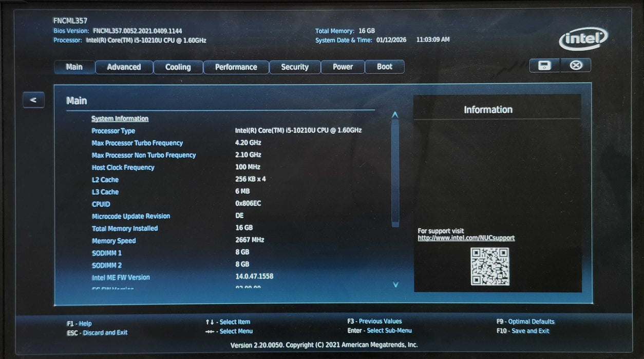Image resolution: width=644 pixels, height=359 pixels.
Task: Click the 4.20 GHz turbo value
Action: [248, 143]
